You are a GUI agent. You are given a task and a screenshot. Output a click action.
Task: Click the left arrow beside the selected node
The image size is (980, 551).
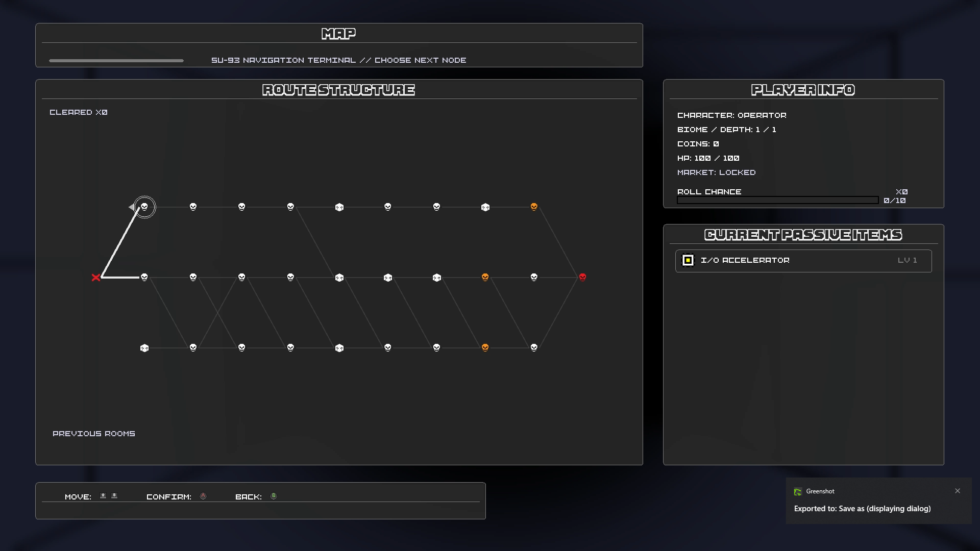point(132,207)
